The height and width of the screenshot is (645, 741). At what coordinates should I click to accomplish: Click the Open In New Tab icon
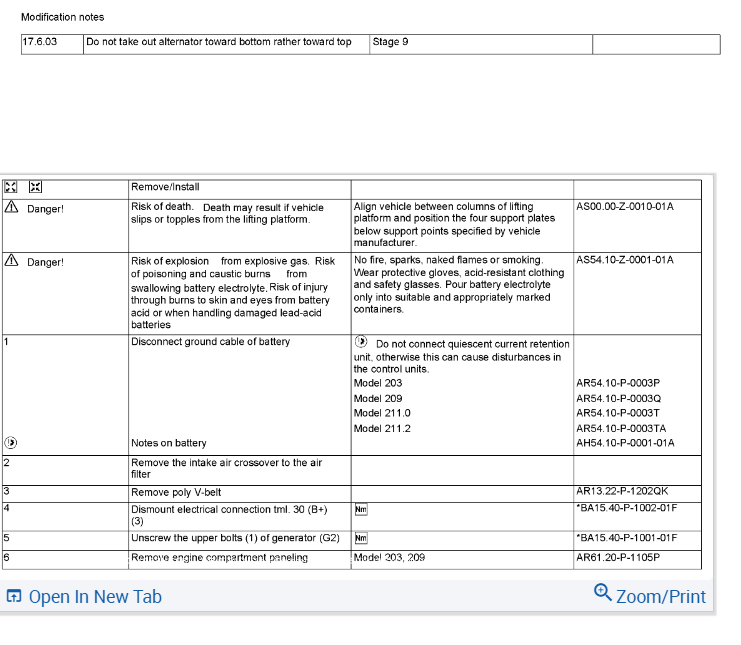click(14, 596)
